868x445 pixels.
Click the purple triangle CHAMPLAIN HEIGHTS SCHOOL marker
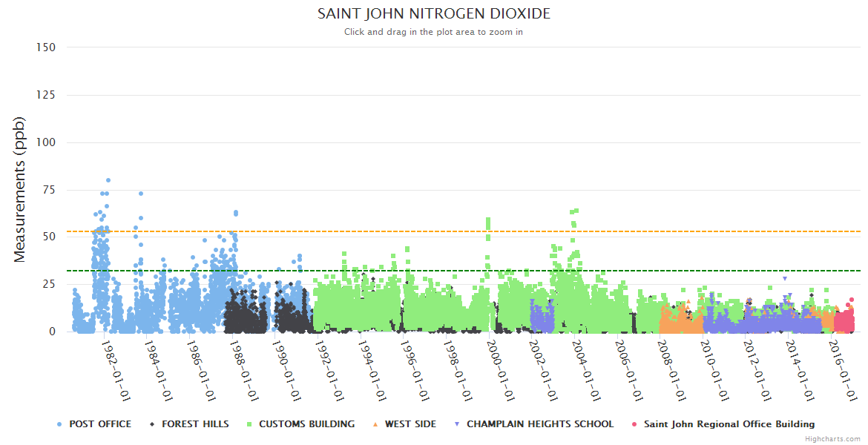(456, 424)
